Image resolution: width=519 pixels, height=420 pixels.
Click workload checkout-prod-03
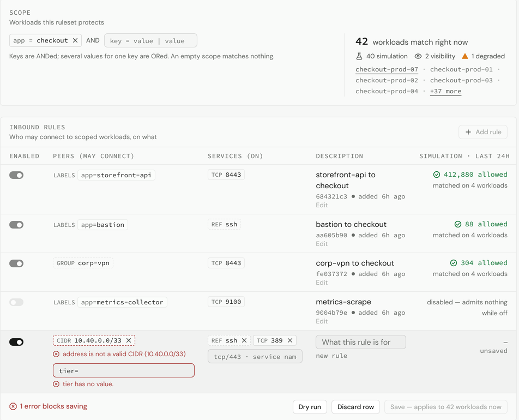[x=461, y=81]
